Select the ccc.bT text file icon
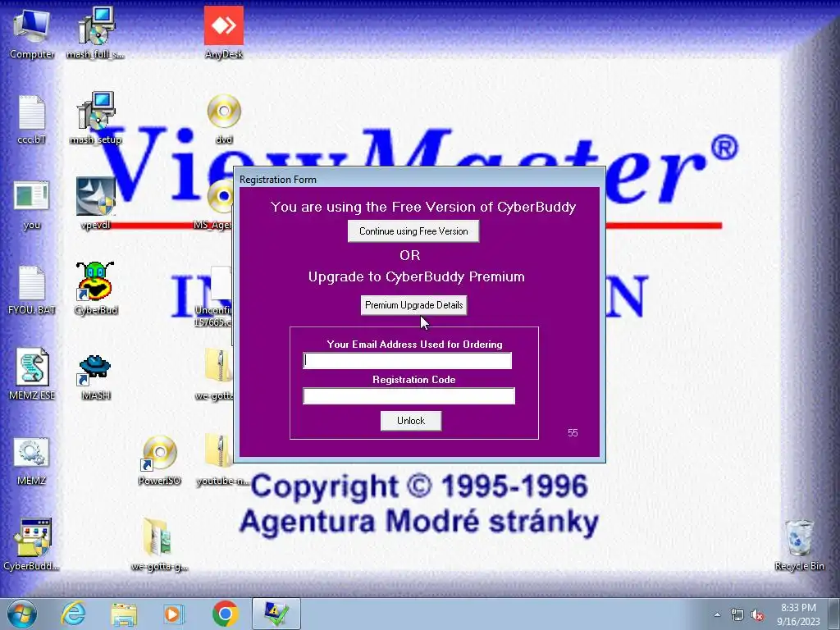Screen dimensions: 840x630 pyautogui.click(x=32, y=119)
